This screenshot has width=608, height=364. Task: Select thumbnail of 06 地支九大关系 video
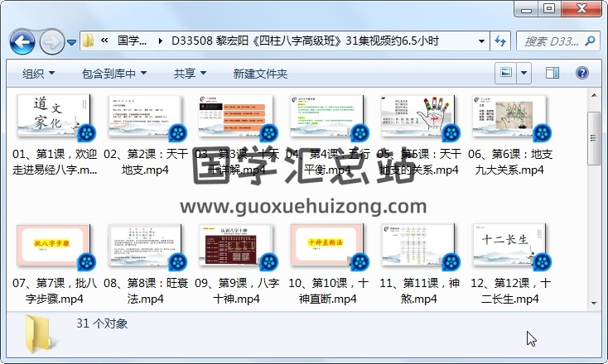(x=509, y=116)
